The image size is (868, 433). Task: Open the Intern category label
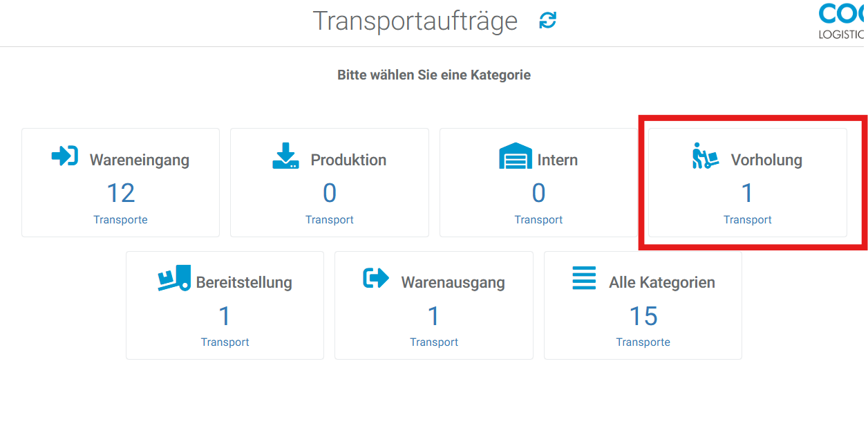pos(558,160)
